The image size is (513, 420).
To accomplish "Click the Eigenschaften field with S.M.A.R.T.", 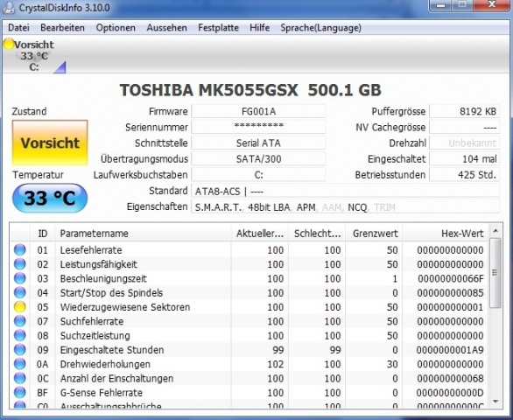I will 346,206.
